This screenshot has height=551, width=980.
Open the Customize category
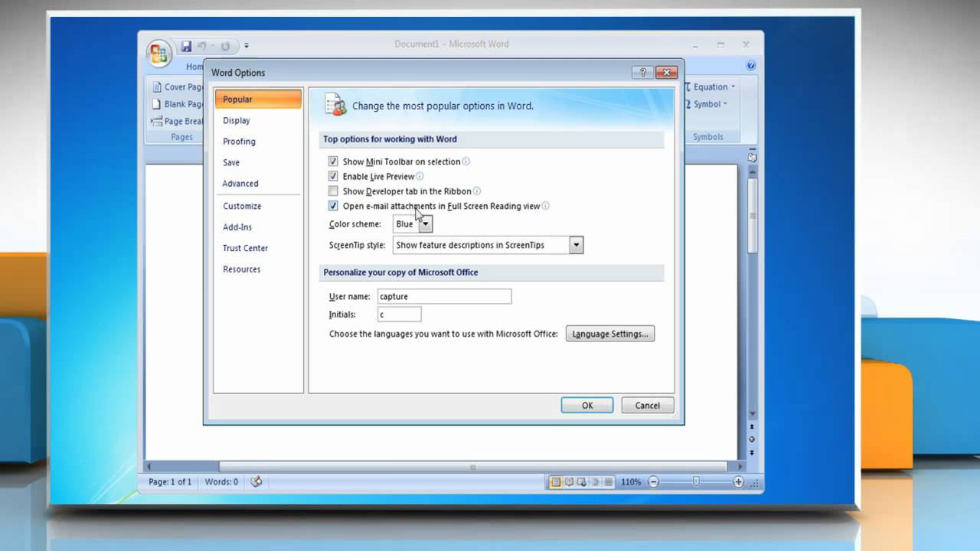click(x=258, y=206)
